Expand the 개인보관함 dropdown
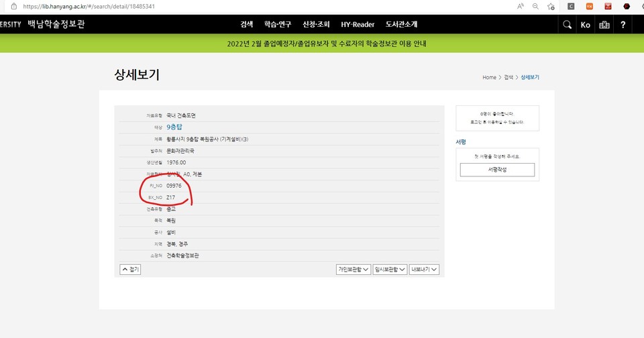644x338 pixels. pyautogui.click(x=354, y=270)
